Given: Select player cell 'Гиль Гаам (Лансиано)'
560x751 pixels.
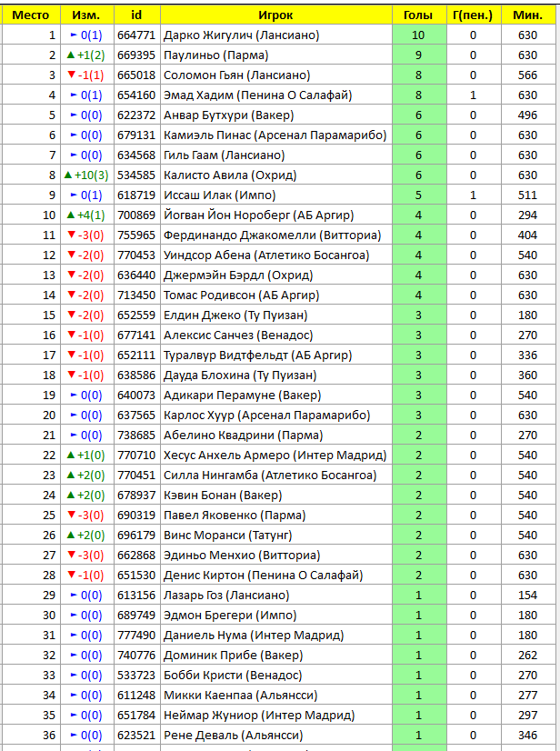Looking at the screenshot, I should (x=276, y=155).
